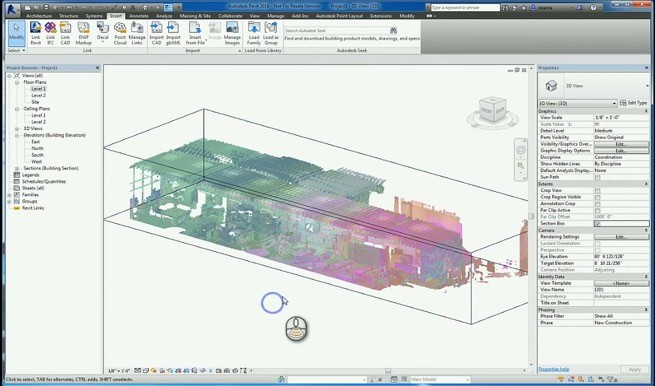Open the Collaborate ribbon tab
Viewport: 655px width, 386px height.
[230, 16]
